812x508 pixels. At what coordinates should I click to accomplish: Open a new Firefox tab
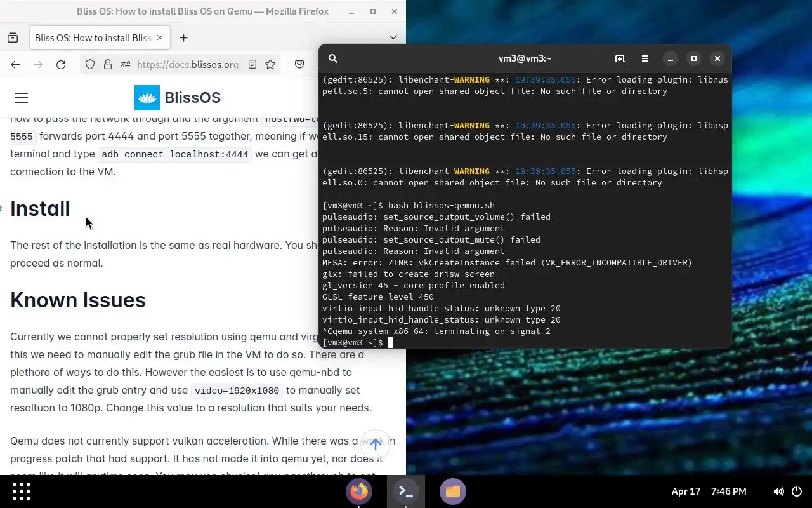tap(183, 38)
